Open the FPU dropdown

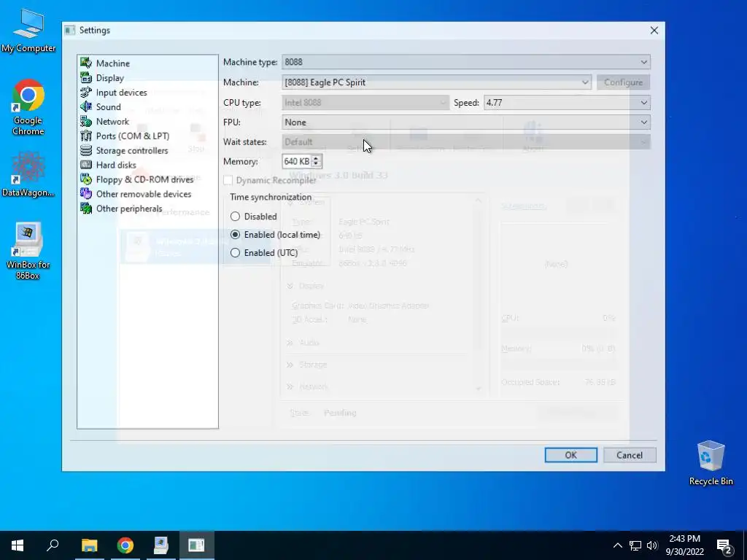(x=466, y=122)
